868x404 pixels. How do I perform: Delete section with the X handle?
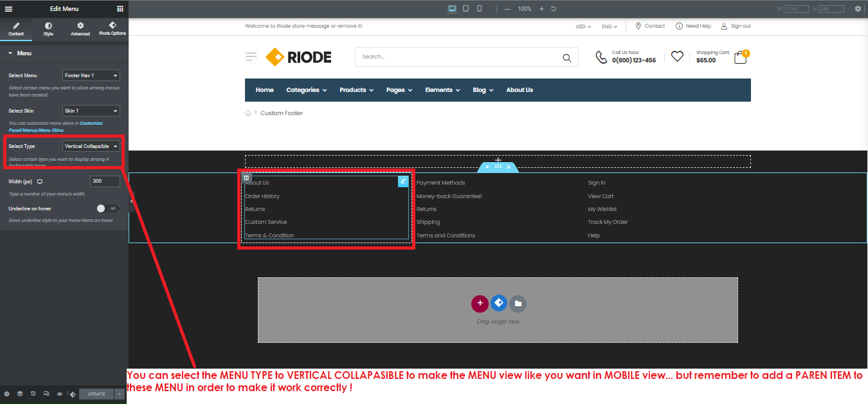click(509, 167)
